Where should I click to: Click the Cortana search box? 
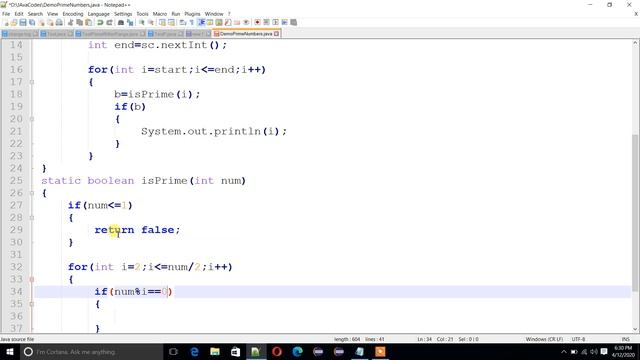coord(91,352)
